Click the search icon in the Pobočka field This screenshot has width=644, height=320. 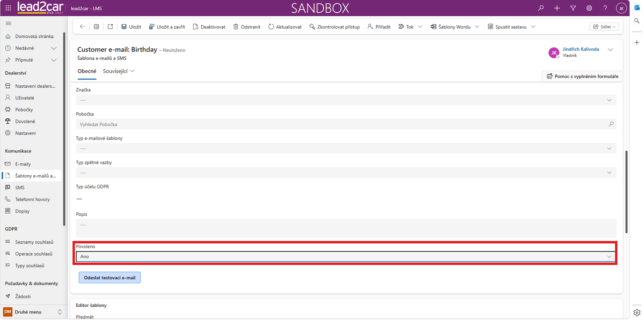(x=611, y=124)
